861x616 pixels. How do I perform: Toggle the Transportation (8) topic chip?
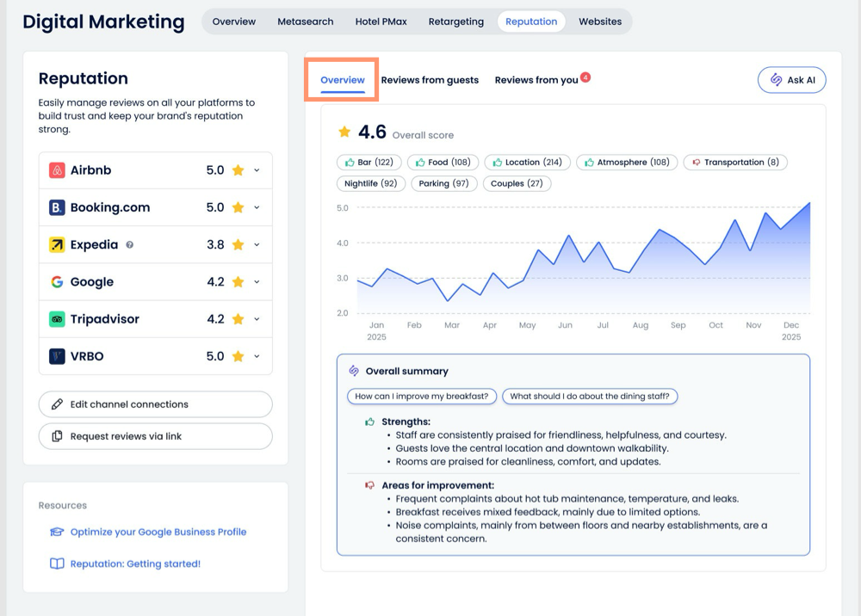coord(734,162)
